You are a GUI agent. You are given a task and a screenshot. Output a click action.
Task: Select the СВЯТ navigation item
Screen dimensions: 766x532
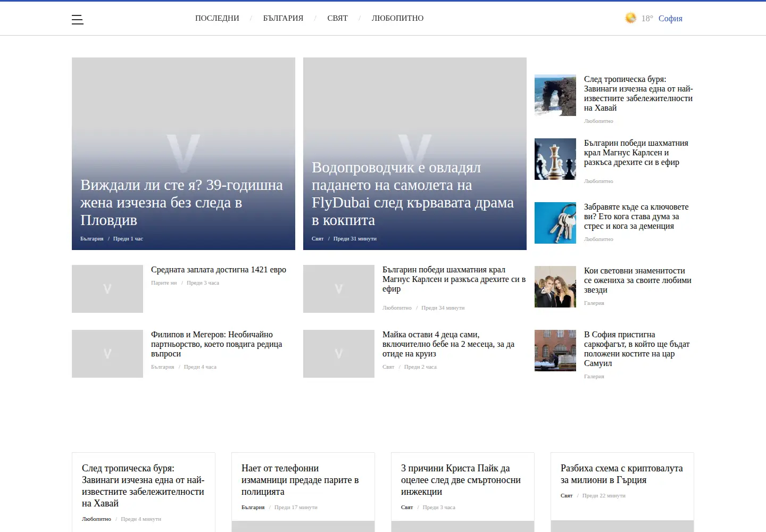pos(337,18)
